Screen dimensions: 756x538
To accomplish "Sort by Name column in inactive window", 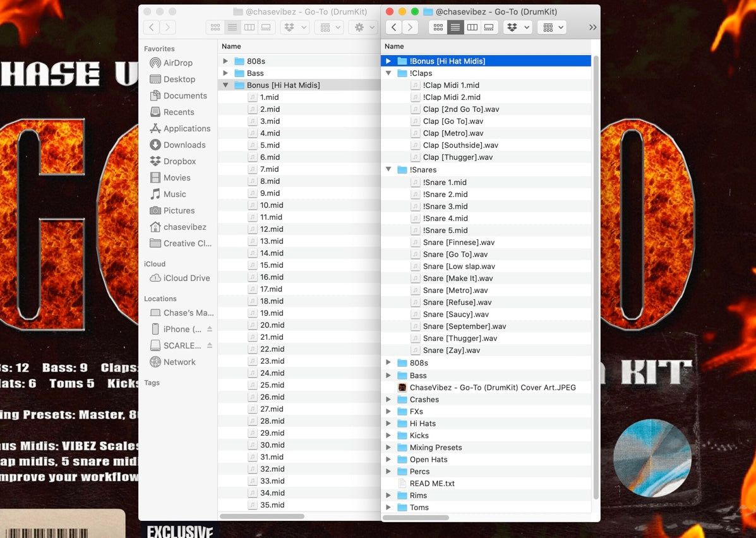I will [x=299, y=46].
